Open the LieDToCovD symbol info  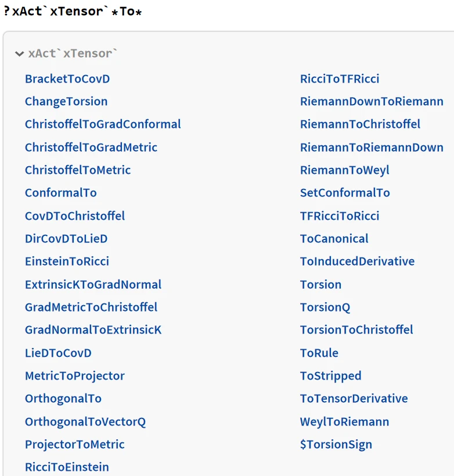coord(58,353)
